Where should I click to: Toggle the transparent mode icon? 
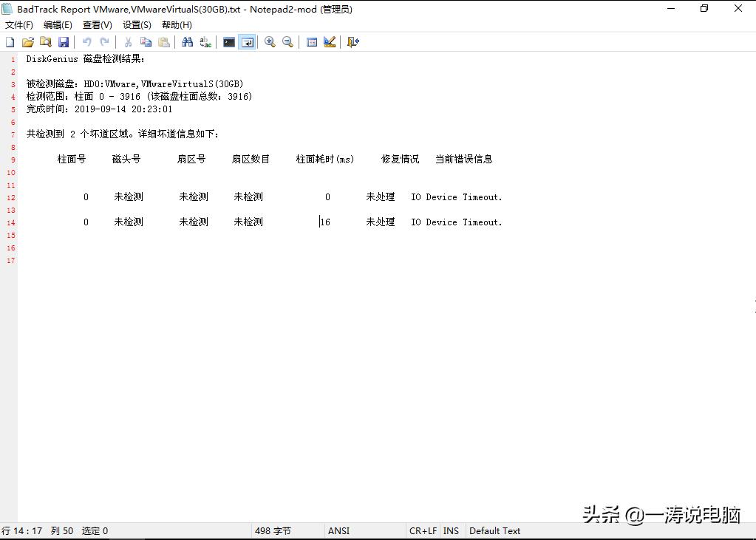pos(228,42)
